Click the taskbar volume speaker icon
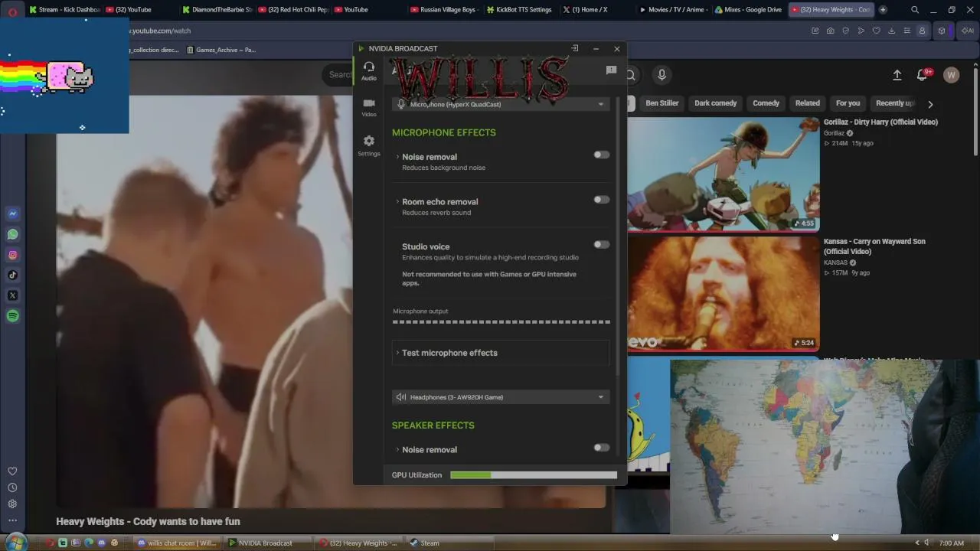The width and height of the screenshot is (980, 551). click(926, 543)
